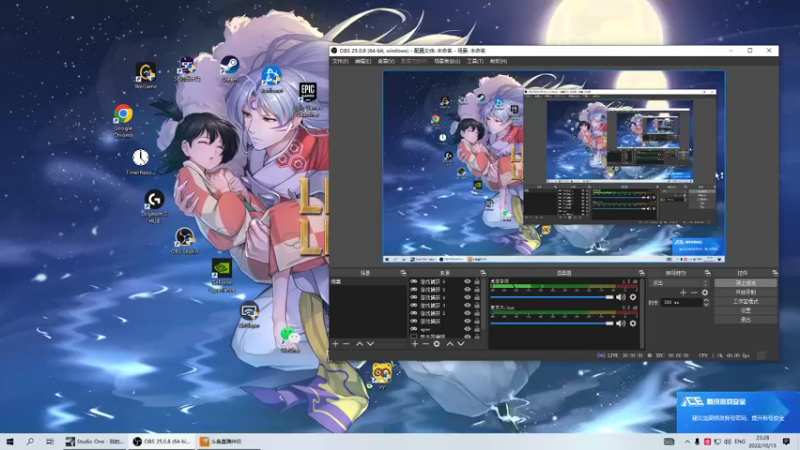Open 编辑(E) menu in OBS
This screenshot has width=800, height=450.
[x=363, y=61]
